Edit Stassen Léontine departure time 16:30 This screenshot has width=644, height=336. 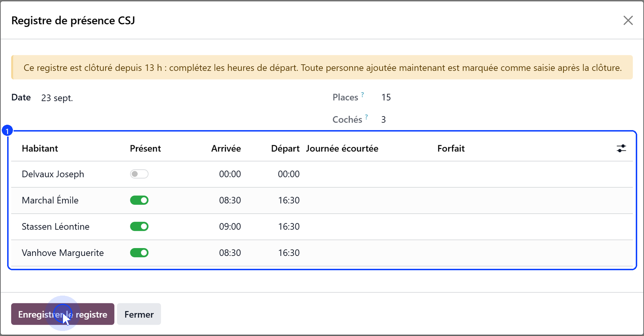(x=289, y=227)
